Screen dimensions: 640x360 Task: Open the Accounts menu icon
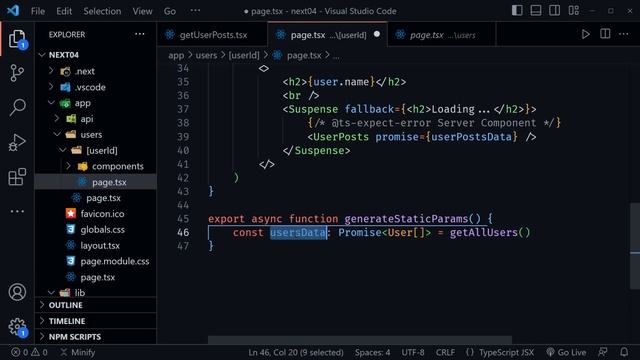(x=17, y=292)
